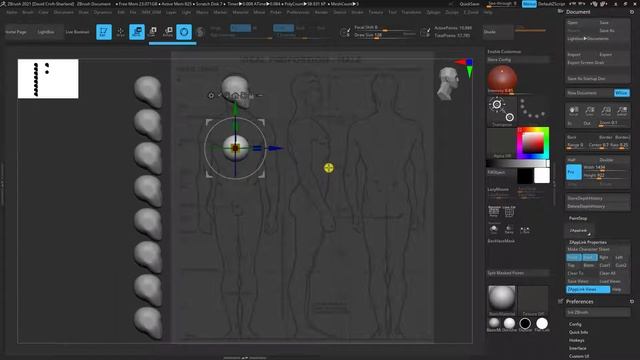640x360 pixels.
Task: Select the SkinShade material ball
Action: pyautogui.click(x=509, y=323)
